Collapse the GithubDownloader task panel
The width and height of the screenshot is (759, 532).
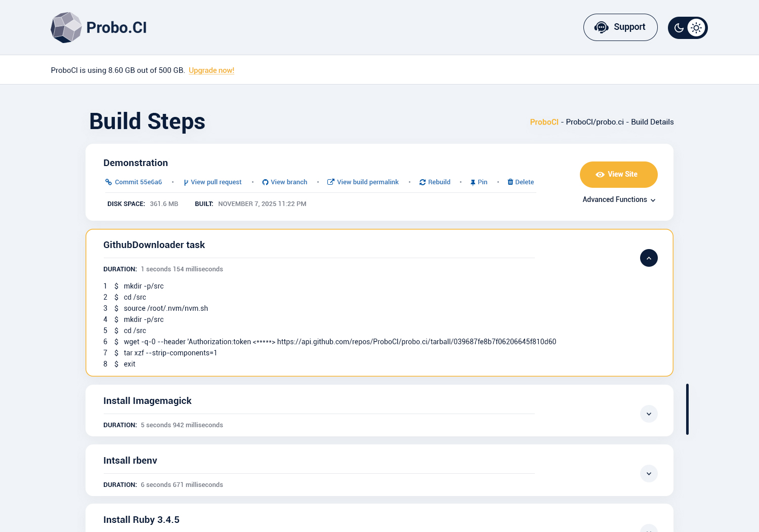(649, 258)
